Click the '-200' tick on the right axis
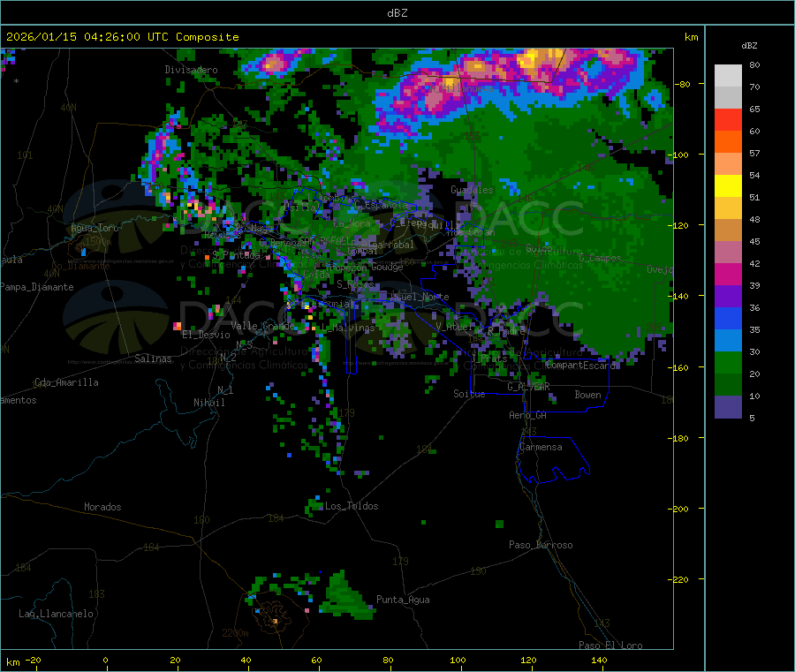This screenshot has height=672, width=795. pyautogui.click(x=678, y=509)
